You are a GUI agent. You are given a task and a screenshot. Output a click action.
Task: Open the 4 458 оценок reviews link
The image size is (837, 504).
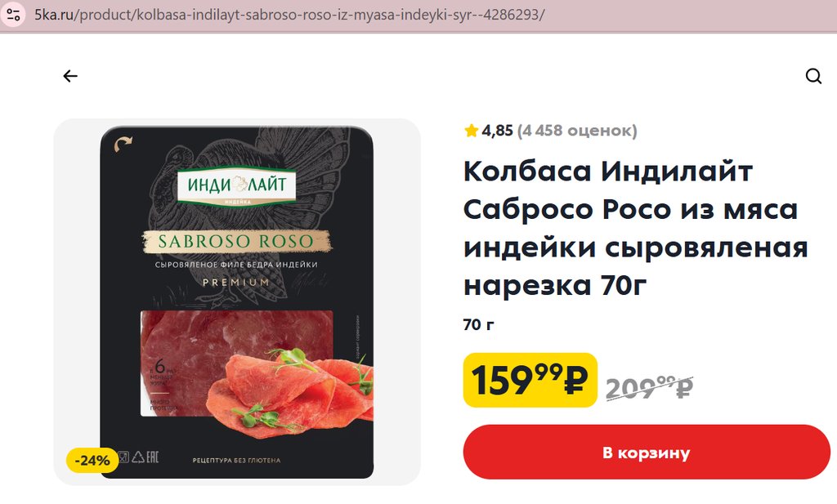(x=577, y=131)
